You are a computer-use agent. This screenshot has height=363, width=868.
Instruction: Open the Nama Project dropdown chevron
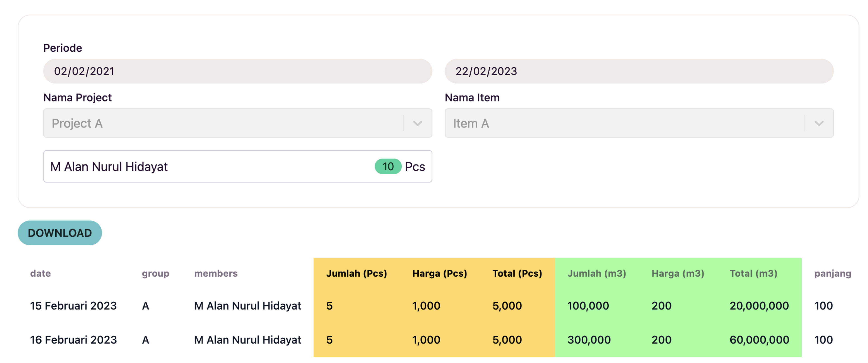(417, 123)
